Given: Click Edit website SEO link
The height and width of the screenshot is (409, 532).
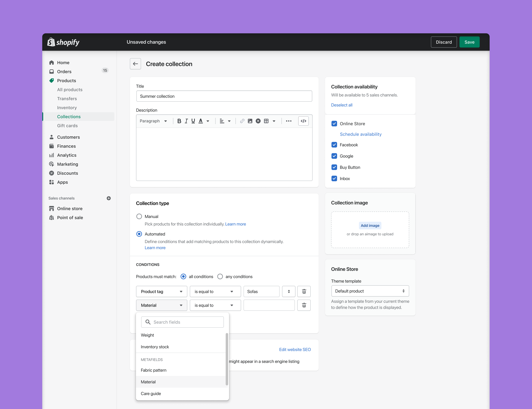Looking at the screenshot, I should tap(295, 349).
